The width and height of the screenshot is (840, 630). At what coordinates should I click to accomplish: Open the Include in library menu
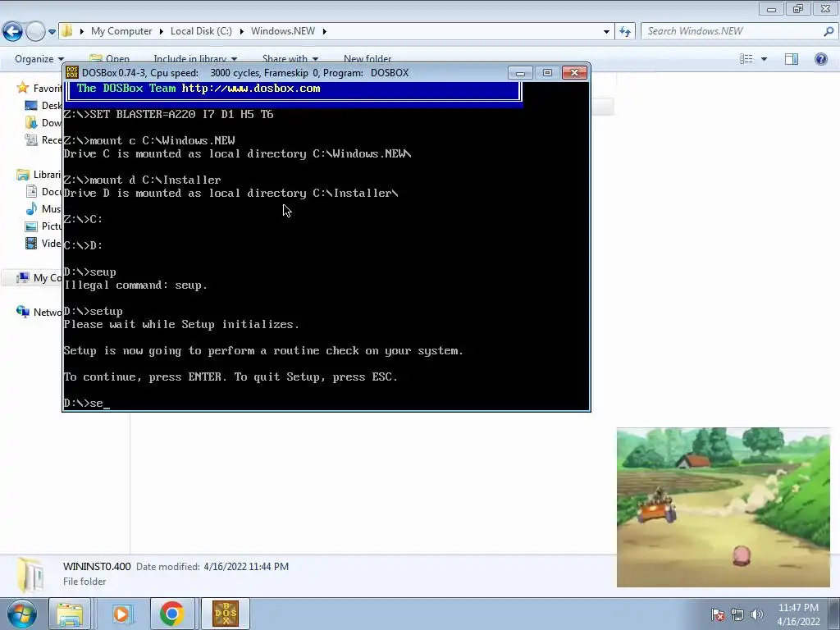pos(195,59)
